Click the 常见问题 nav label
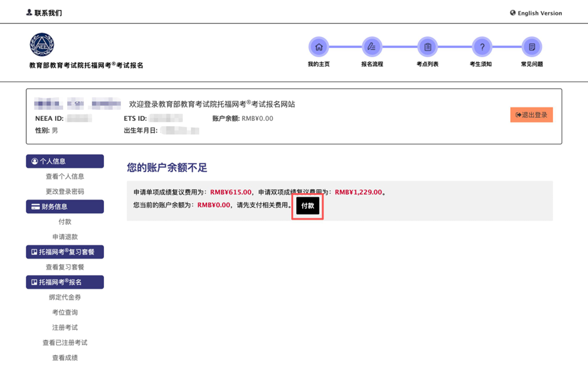Screen dimensions: 588x372 532,64
